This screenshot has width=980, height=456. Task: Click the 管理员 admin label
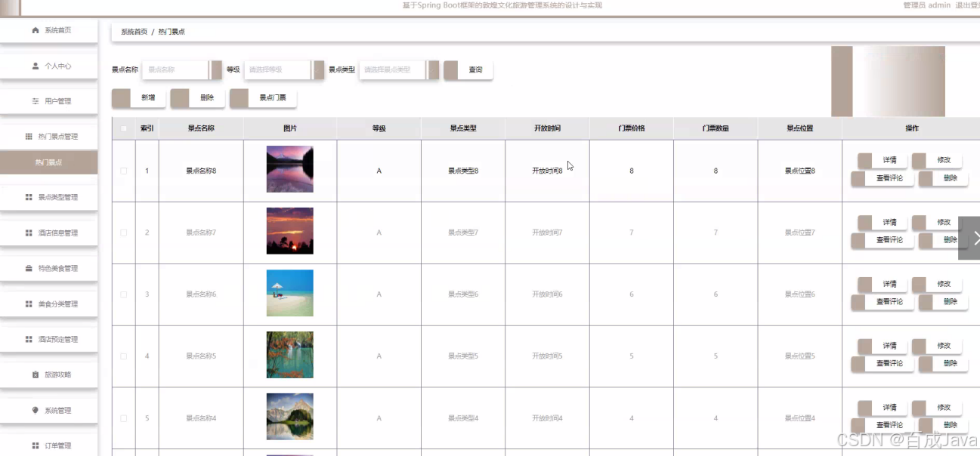click(x=926, y=5)
